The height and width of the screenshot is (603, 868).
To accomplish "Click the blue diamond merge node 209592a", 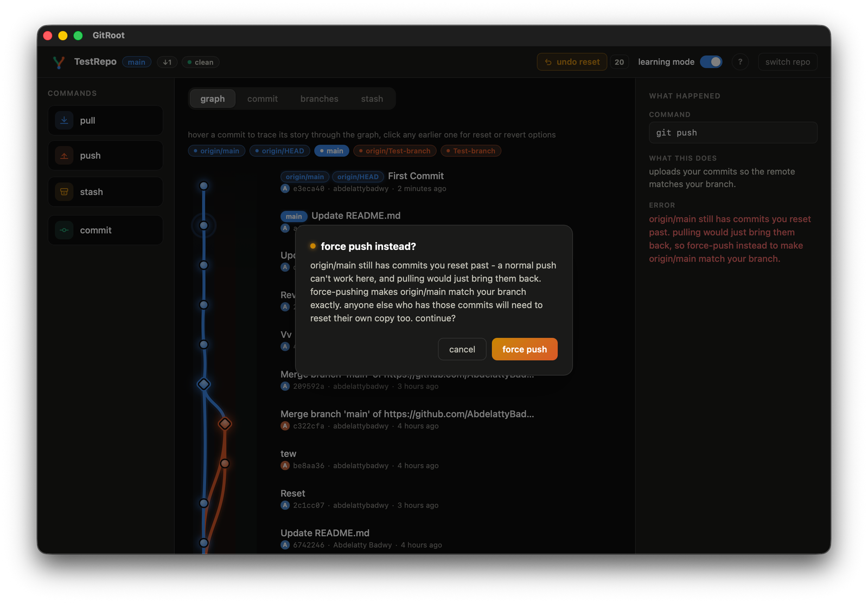I will click(x=203, y=384).
